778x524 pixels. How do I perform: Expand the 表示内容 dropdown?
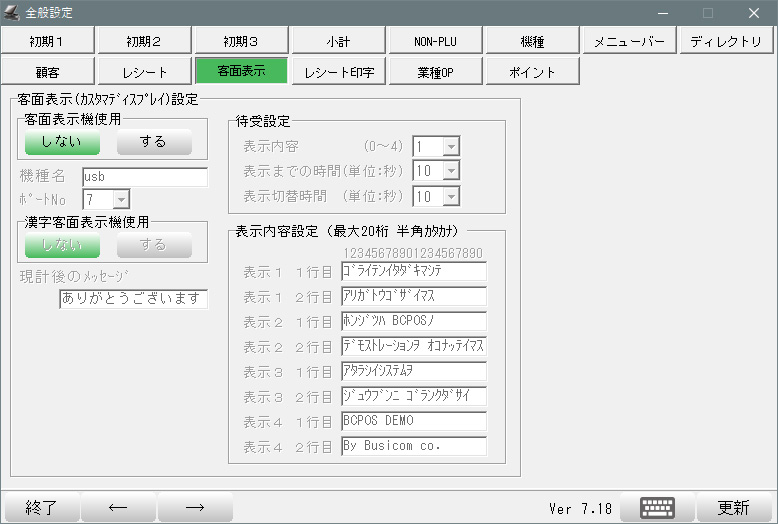(x=451, y=147)
